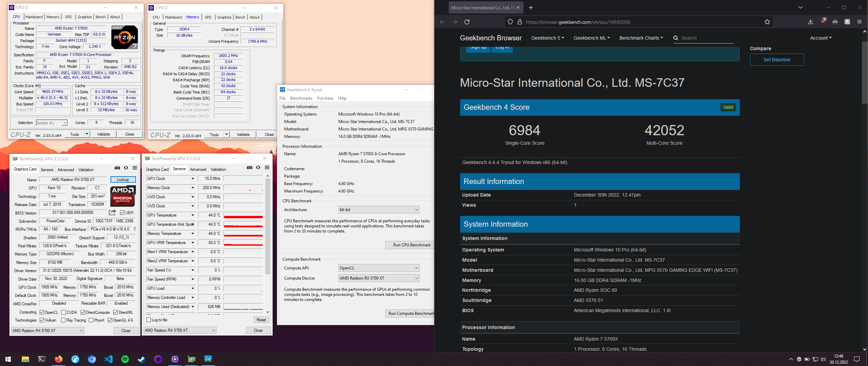Open hamburger menu in left GPU-Z window

pos(135,168)
